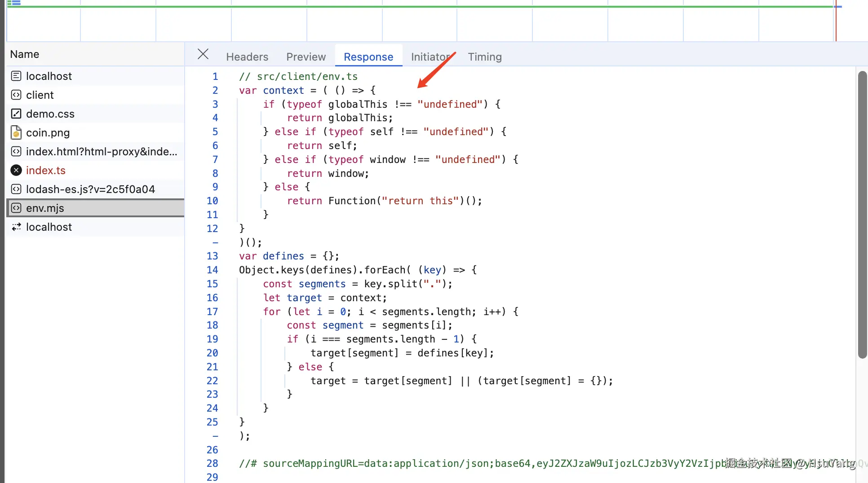This screenshot has height=483, width=868.
Task: Click the script icon beside client
Action: (16, 95)
